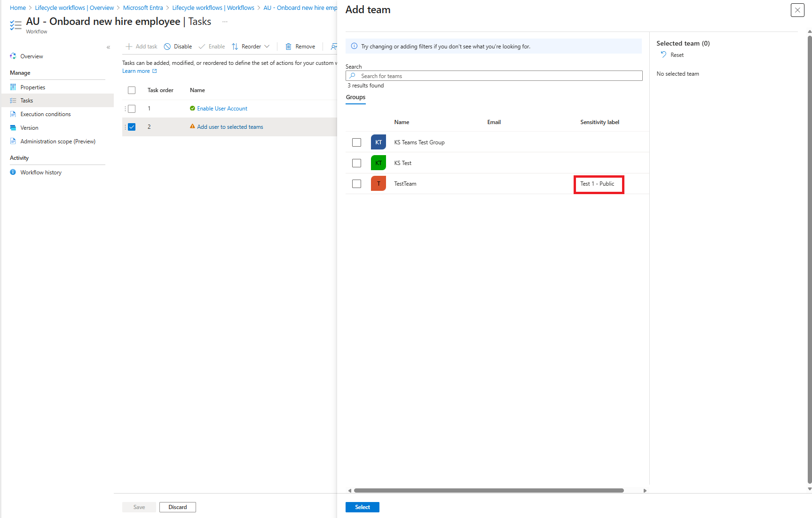Collapse the navigation pane with the chevron
This screenshot has width=812, height=518.
pyautogui.click(x=108, y=47)
